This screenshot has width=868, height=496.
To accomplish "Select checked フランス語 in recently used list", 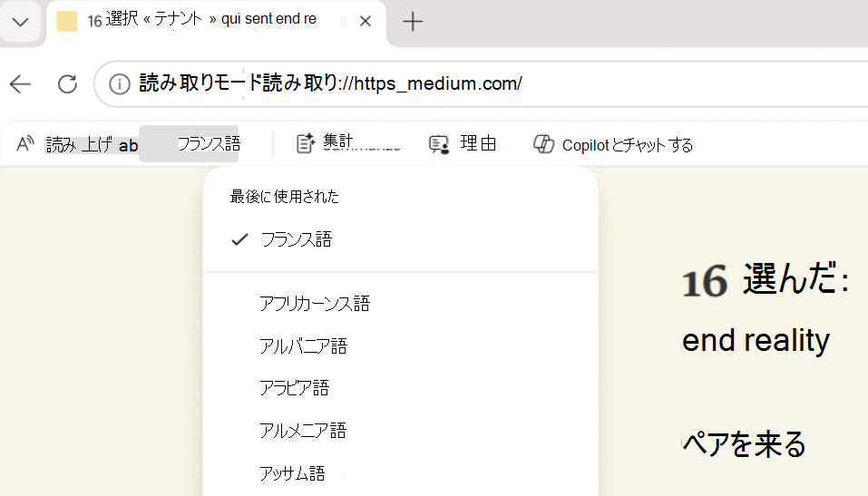I will click(x=401, y=239).
